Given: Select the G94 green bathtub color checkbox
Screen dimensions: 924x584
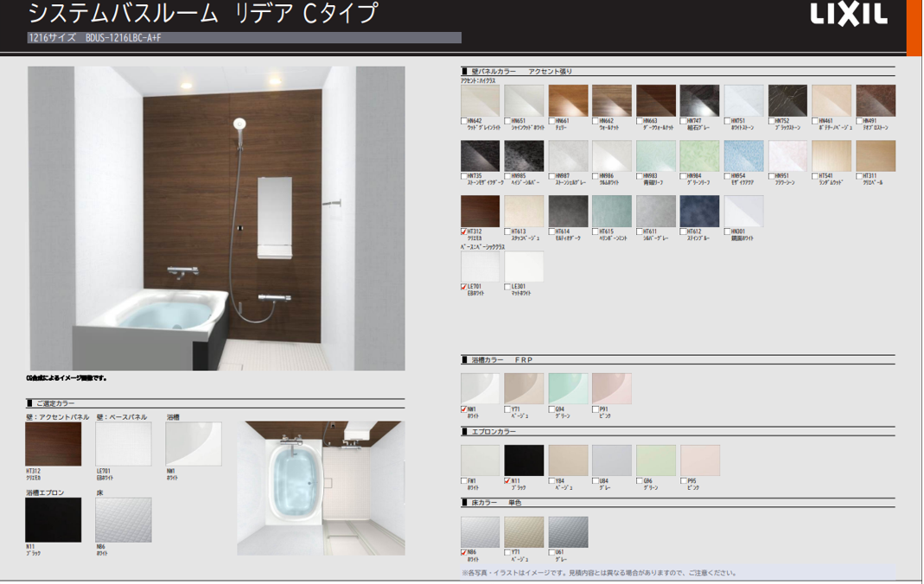Looking at the screenshot, I should click(551, 409).
